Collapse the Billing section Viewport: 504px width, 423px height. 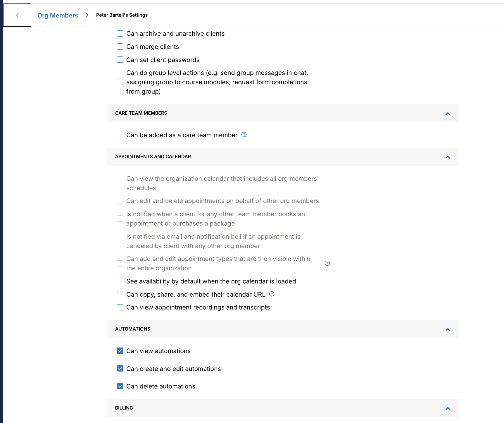pyautogui.click(x=448, y=408)
